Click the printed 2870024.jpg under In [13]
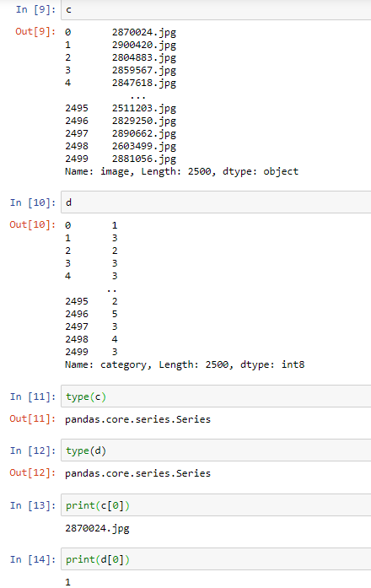The image size is (371, 588). [x=98, y=529]
